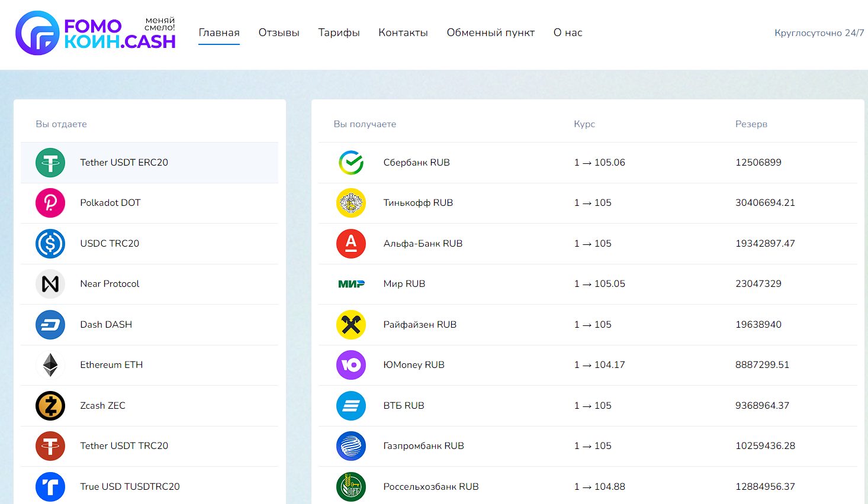The width and height of the screenshot is (868, 504).
Task: Click the Вы отдаете header
Action: (61, 124)
